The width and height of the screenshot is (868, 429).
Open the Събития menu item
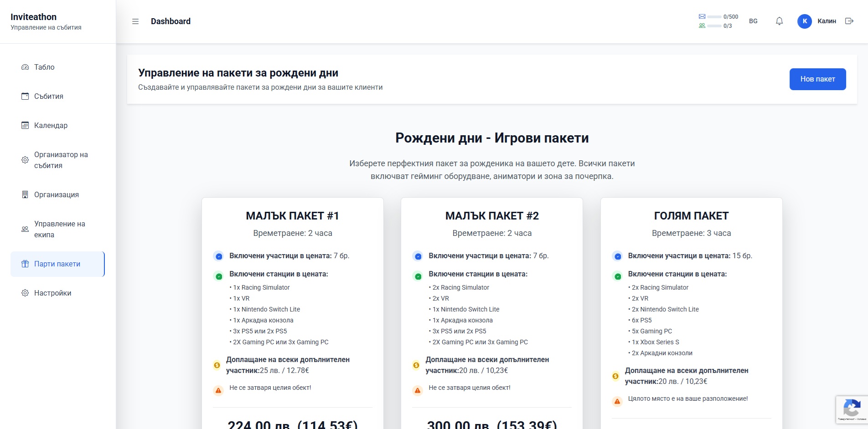(x=49, y=96)
